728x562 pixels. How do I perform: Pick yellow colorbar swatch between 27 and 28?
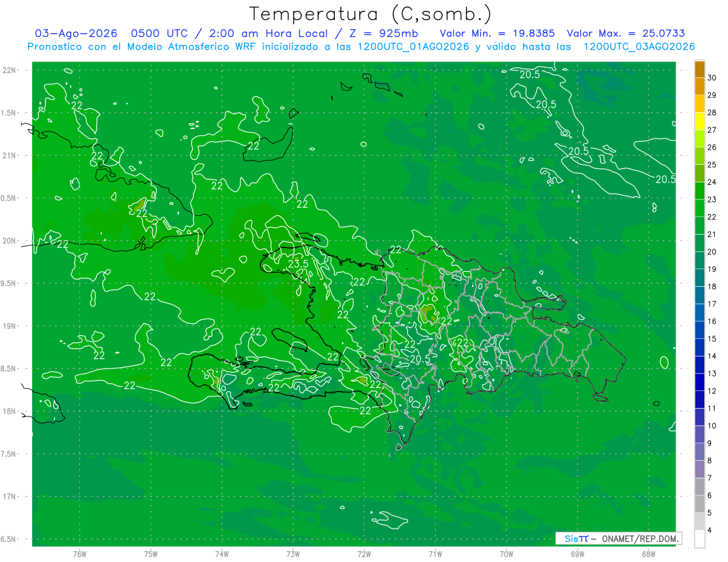(x=699, y=121)
